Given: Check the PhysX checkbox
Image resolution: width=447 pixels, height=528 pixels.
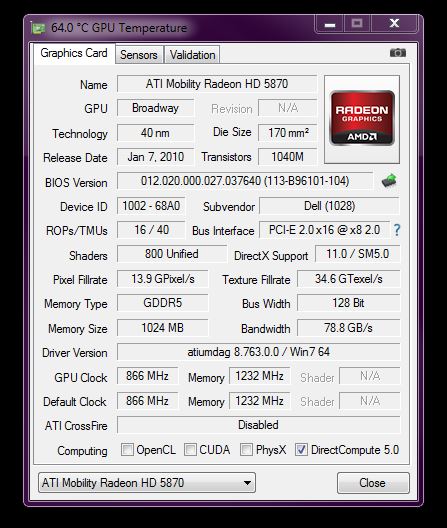Looking at the screenshot, I should coord(246,450).
